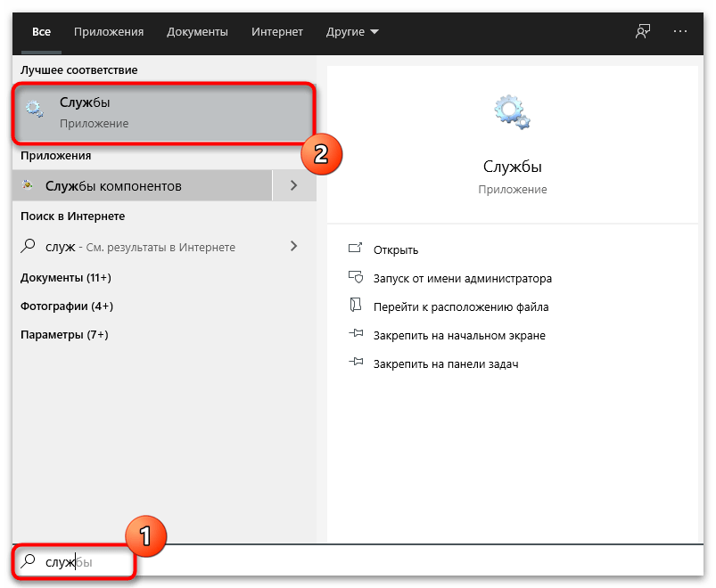Click the search magnifier icon beside web result
The height and width of the screenshot is (588, 716).
point(29,247)
